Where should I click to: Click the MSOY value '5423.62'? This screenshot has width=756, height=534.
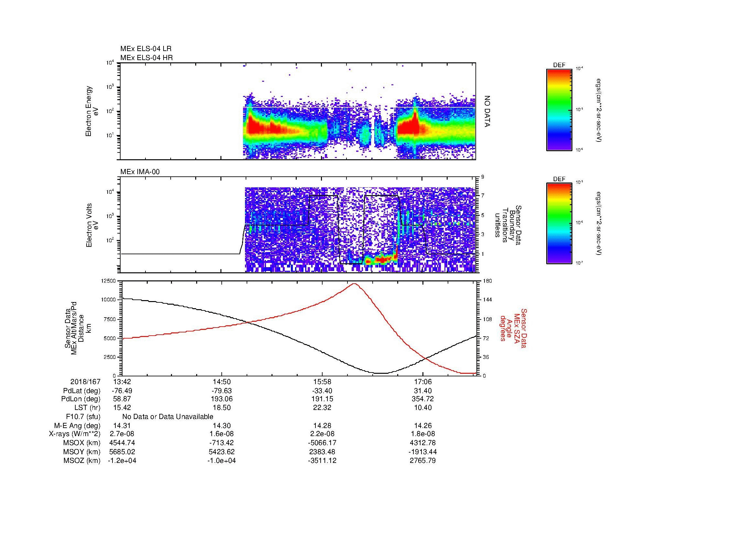[x=222, y=452]
